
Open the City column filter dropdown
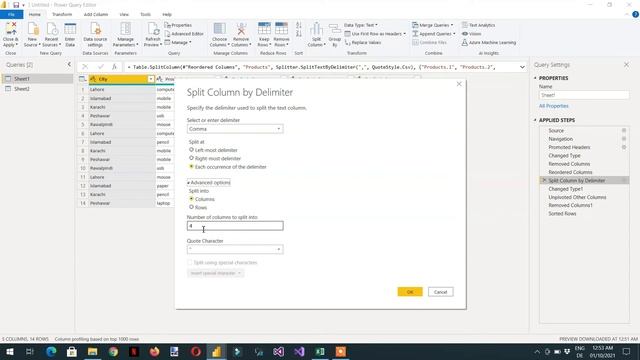[151, 79]
